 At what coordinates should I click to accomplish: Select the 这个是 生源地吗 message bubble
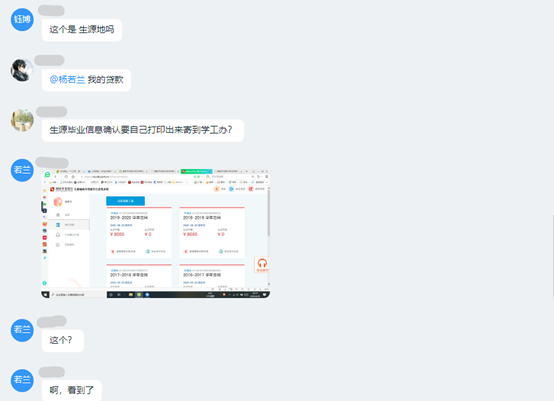[x=82, y=30]
